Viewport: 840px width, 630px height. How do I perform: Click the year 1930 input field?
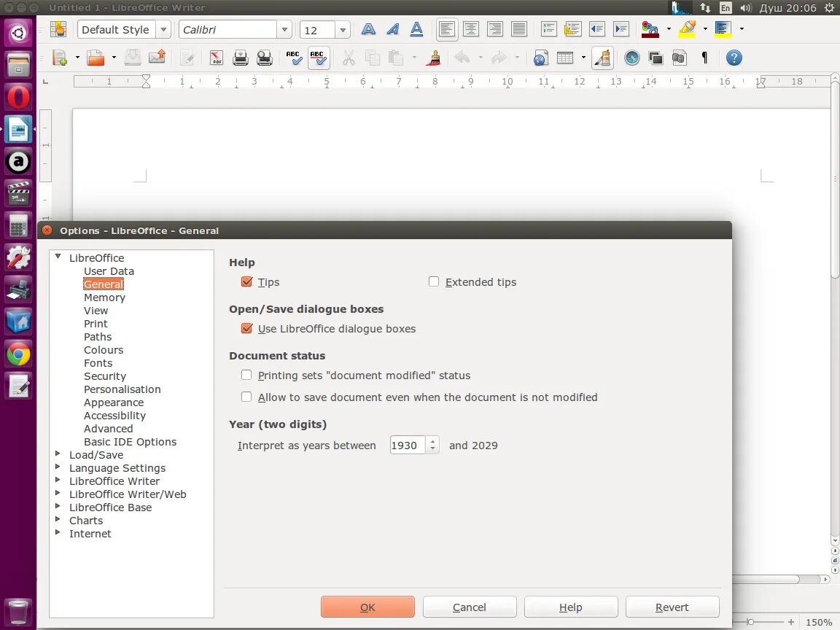pyautogui.click(x=407, y=446)
